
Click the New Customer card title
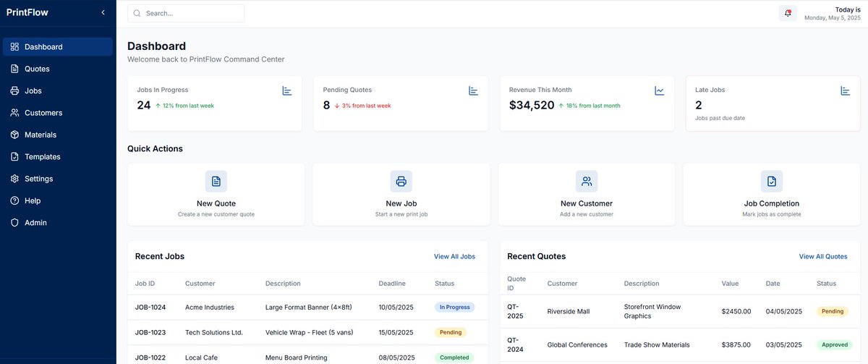click(x=587, y=203)
